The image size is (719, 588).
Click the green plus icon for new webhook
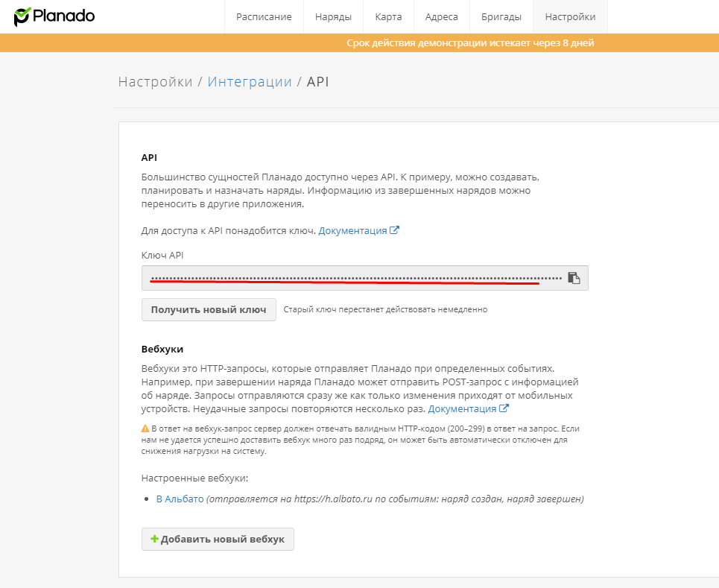tap(154, 539)
